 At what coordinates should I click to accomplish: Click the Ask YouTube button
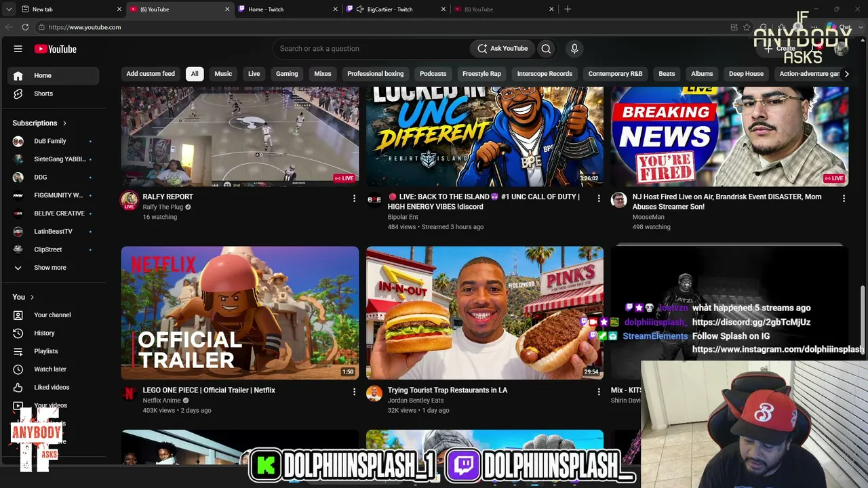pyautogui.click(x=502, y=49)
